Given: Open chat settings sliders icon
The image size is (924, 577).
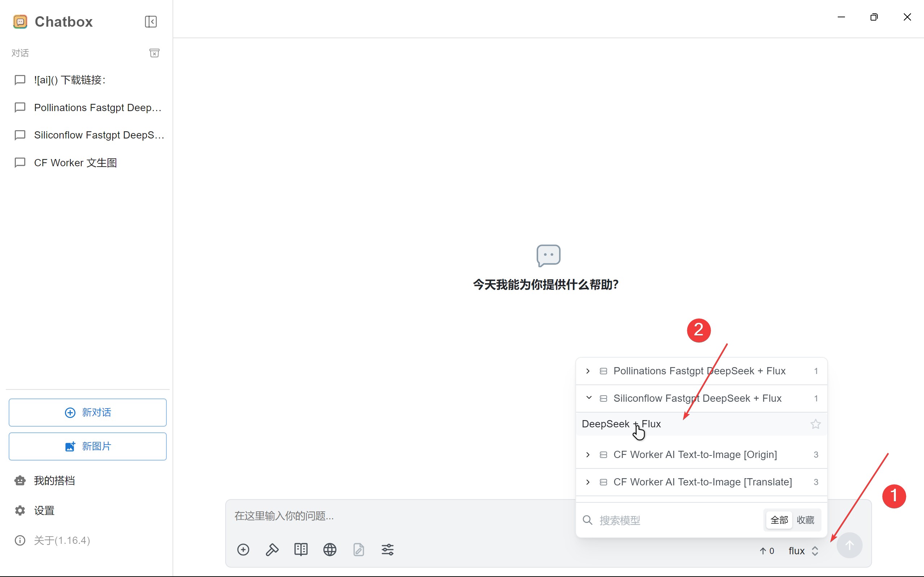Looking at the screenshot, I should click(387, 550).
